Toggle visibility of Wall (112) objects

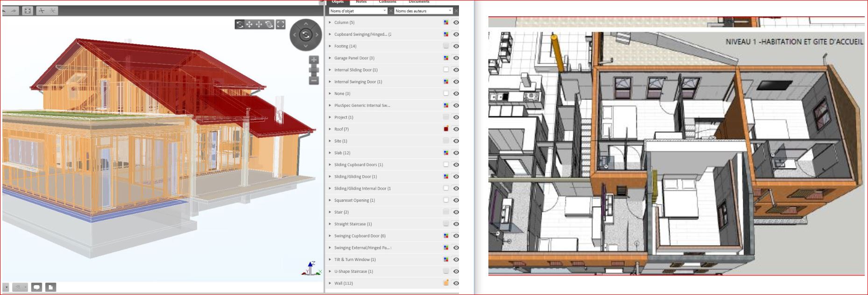tap(456, 283)
